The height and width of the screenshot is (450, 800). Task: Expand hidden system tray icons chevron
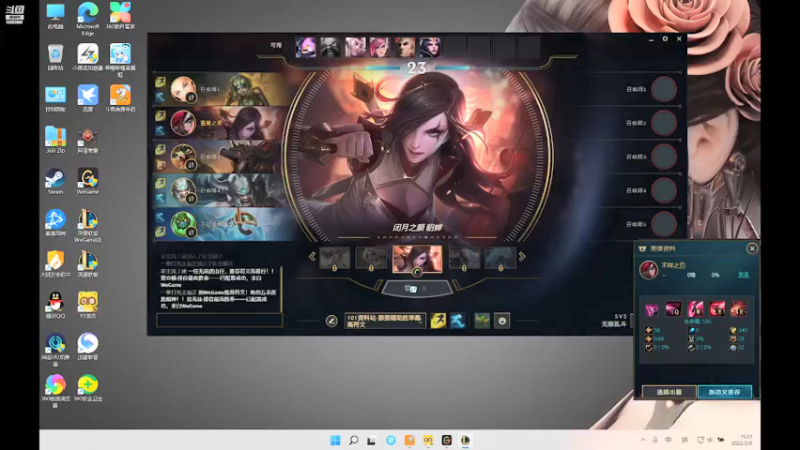643,440
